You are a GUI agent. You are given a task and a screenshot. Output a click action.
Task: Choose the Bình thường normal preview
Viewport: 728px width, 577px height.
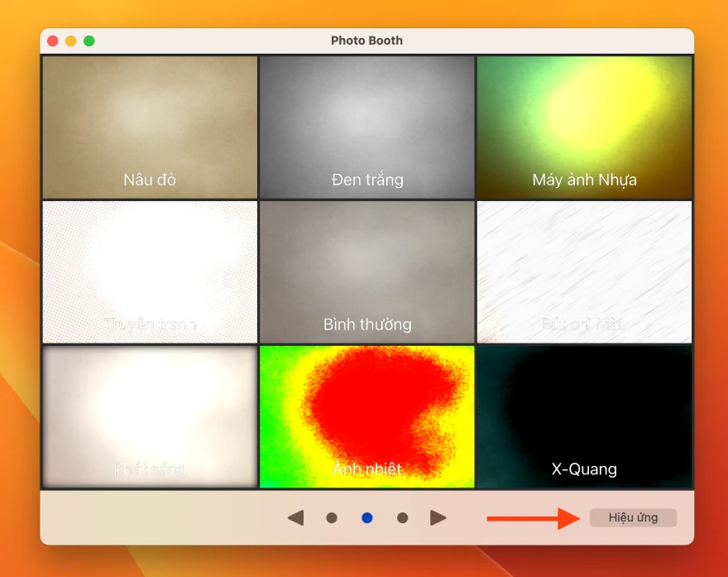(367, 272)
